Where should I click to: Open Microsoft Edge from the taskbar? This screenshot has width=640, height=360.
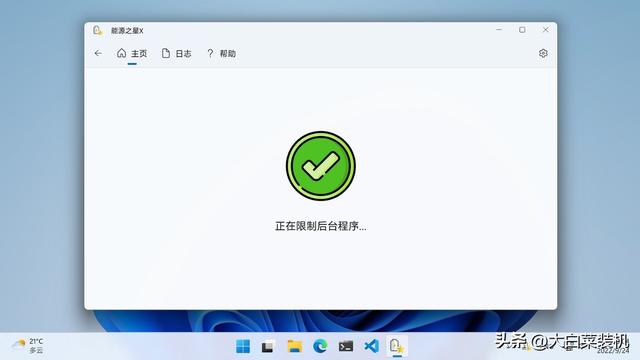click(320, 346)
